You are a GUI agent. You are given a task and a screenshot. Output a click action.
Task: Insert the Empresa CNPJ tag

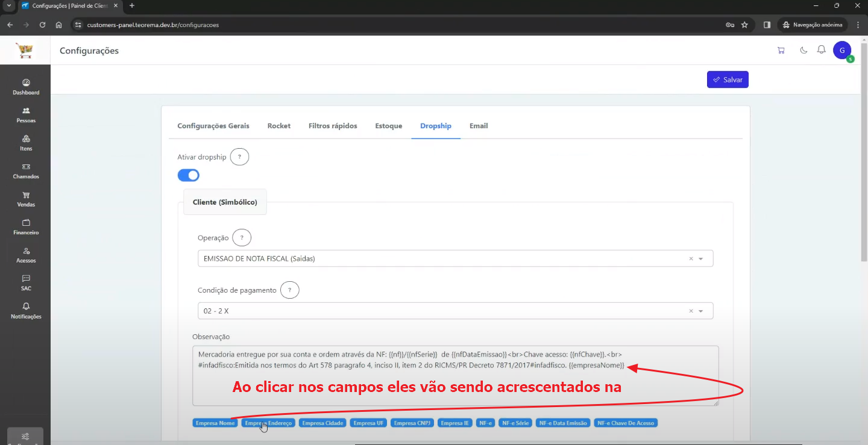[x=412, y=423]
